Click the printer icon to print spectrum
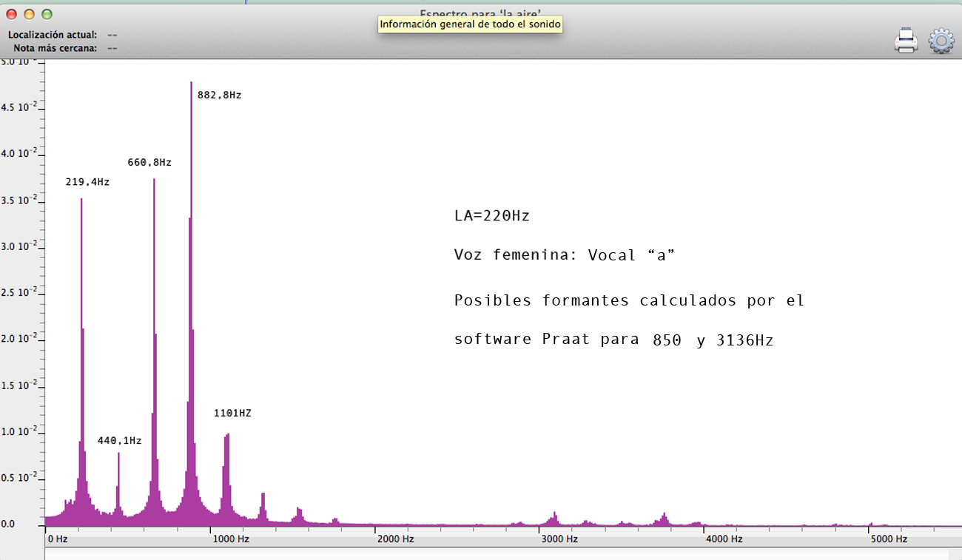Screen dimensions: 962x560 point(906,41)
